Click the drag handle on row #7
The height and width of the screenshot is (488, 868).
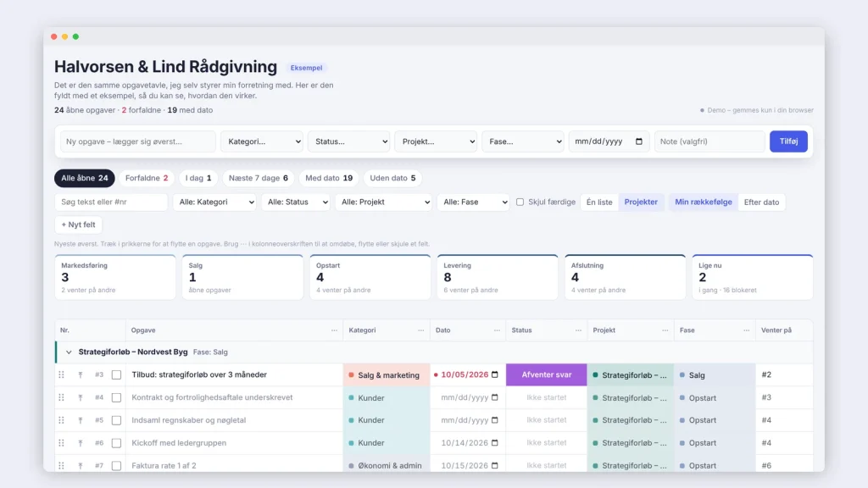point(61,465)
